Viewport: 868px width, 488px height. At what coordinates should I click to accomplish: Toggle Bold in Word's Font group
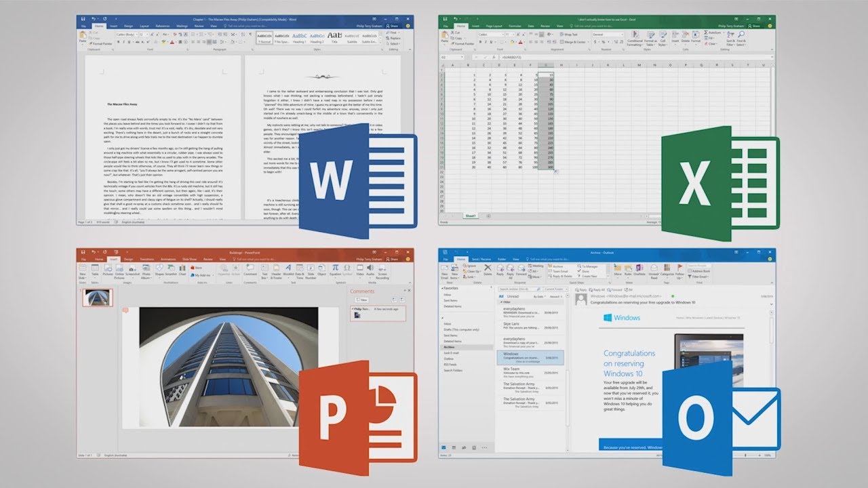[x=118, y=42]
